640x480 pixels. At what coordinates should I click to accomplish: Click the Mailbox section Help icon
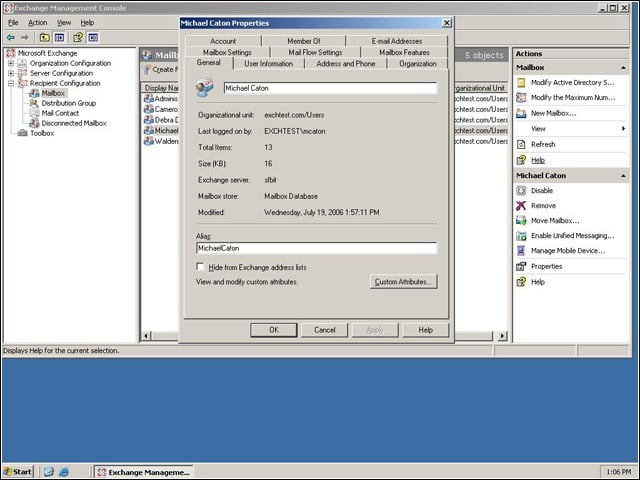(x=521, y=160)
